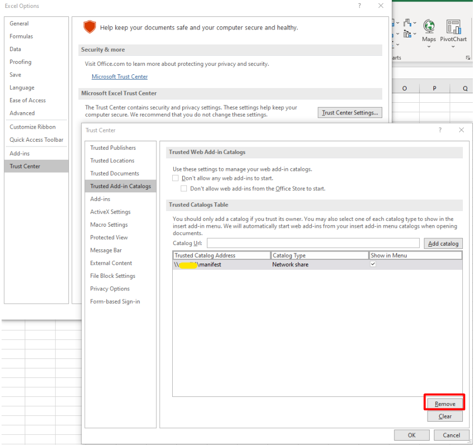Viewport: 476px width, 448px height.
Task: Toggle 'Don't allow any web add-ins to start'
Action: (x=175, y=178)
